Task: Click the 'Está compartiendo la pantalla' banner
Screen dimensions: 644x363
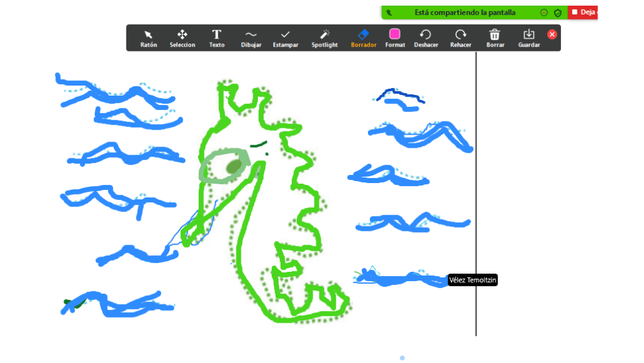Action: pyautogui.click(x=464, y=13)
